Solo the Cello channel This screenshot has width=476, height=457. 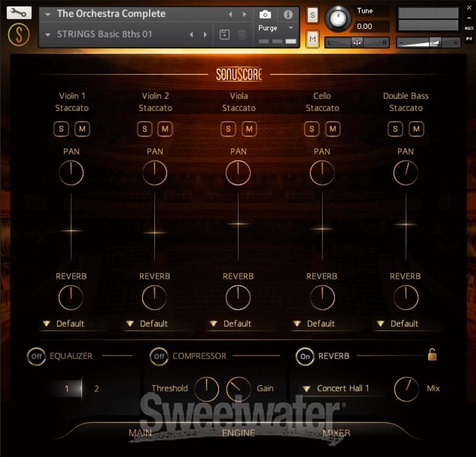(x=312, y=129)
